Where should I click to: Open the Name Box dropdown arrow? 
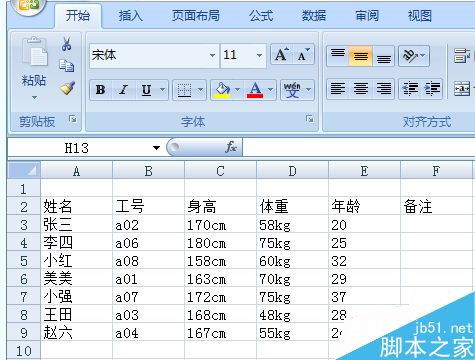tap(156, 148)
